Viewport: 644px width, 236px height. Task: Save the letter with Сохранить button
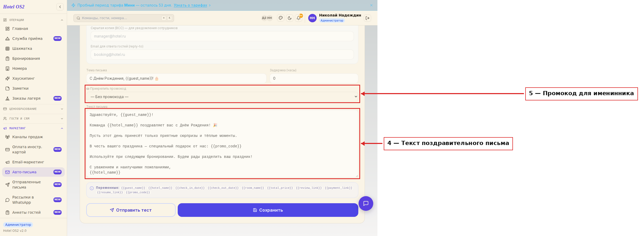click(x=268, y=210)
